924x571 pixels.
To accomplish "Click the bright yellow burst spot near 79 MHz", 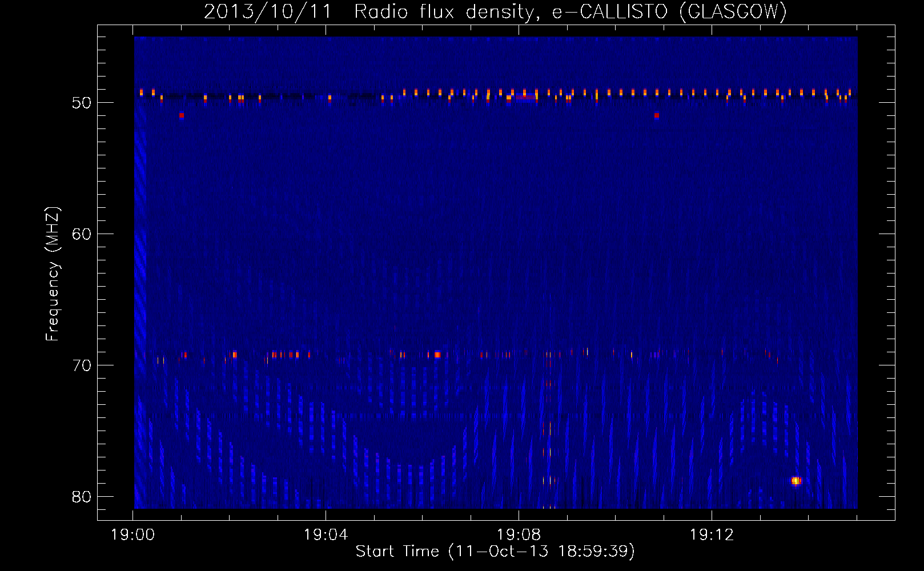I will (x=796, y=481).
